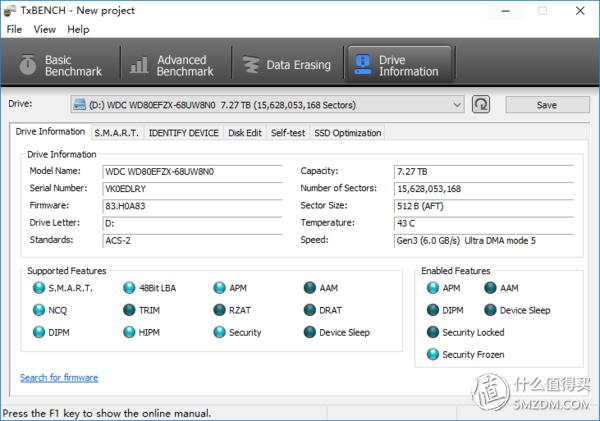Switch to the S.M.A.R.T. tab
Screen dimensions: 600x421
point(116,133)
